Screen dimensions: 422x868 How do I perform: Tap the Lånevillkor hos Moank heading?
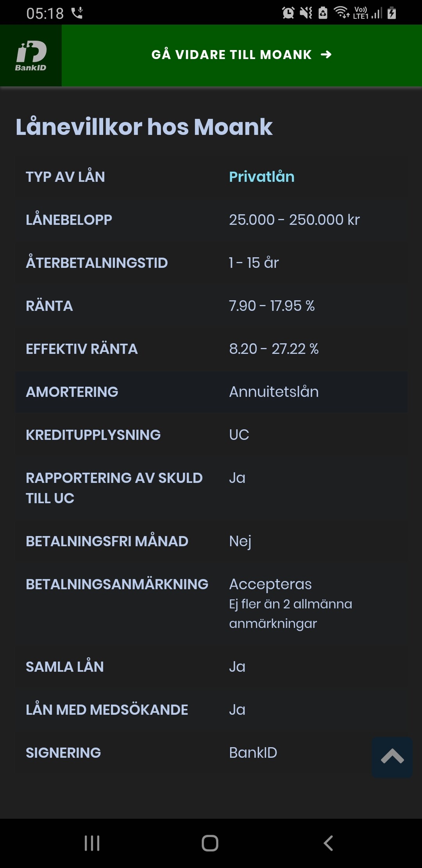click(x=144, y=127)
